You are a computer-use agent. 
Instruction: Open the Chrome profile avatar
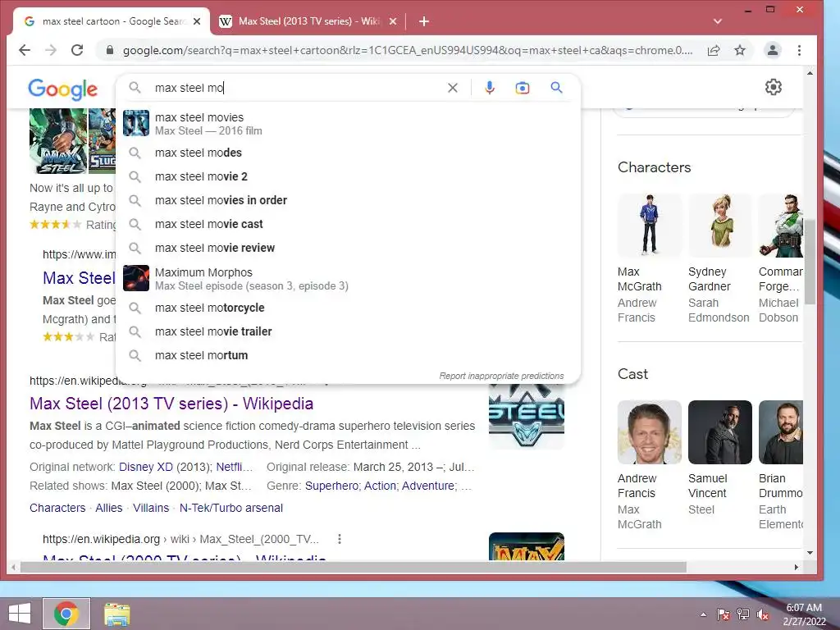point(773,50)
